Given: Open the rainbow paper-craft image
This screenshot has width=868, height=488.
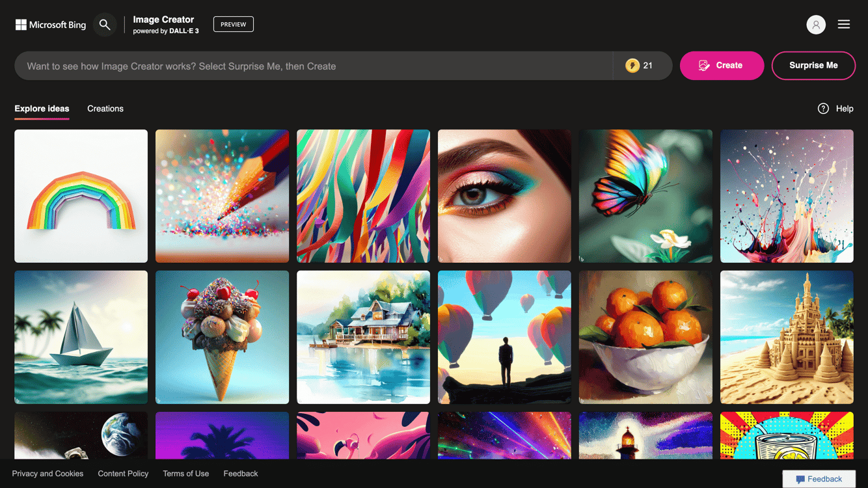Looking at the screenshot, I should (x=81, y=196).
